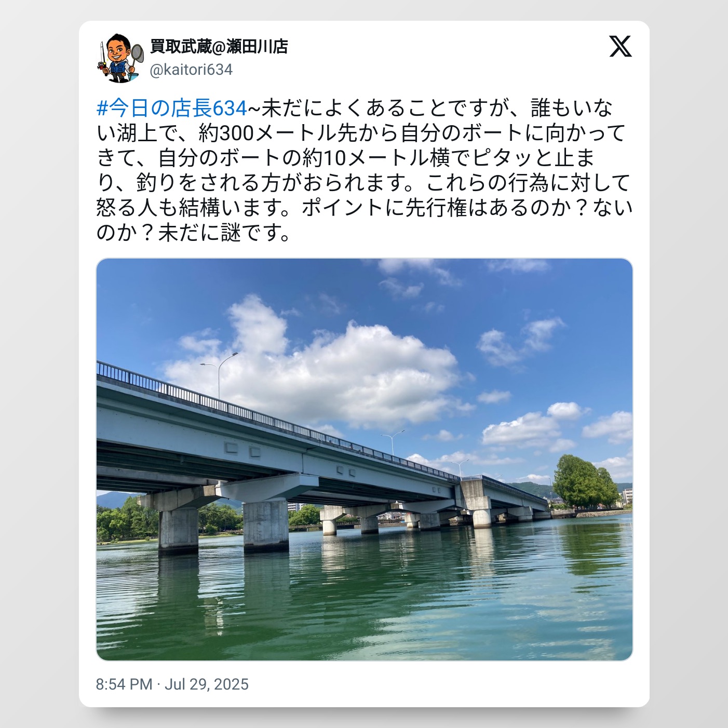Open the #今日の店長634 hashtag

point(172,108)
